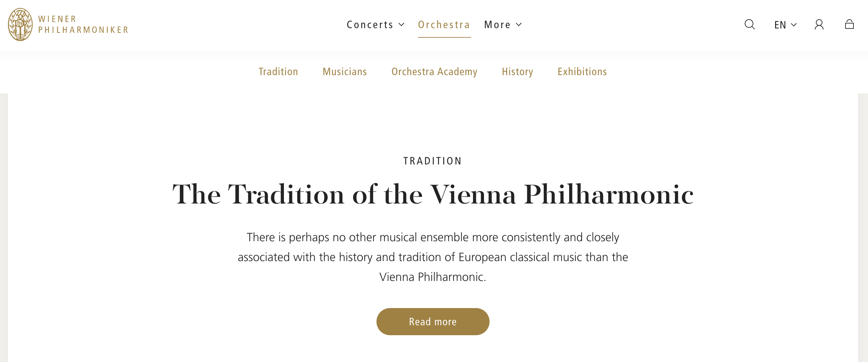Screen dimensions: 868x362
Task: Open the Musicians sub-navigation link
Action: tap(344, 71)
